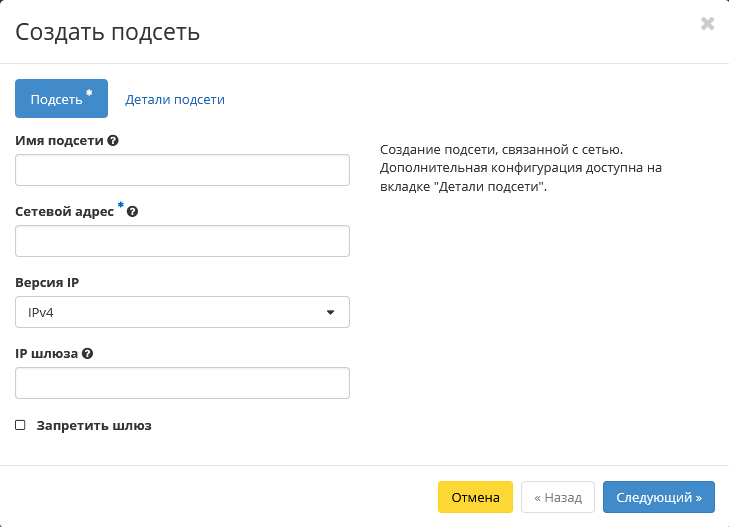The height and width of the screenshot is (527, 729).
Task: Click into the Сетевой адрес input field
Action: [182, 241]
